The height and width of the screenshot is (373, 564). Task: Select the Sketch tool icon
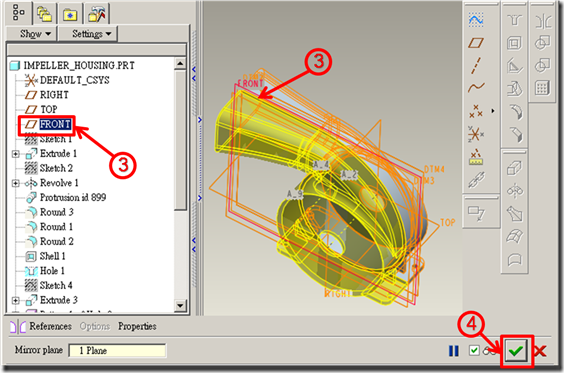pyautogui.click(x=476, y=20)
